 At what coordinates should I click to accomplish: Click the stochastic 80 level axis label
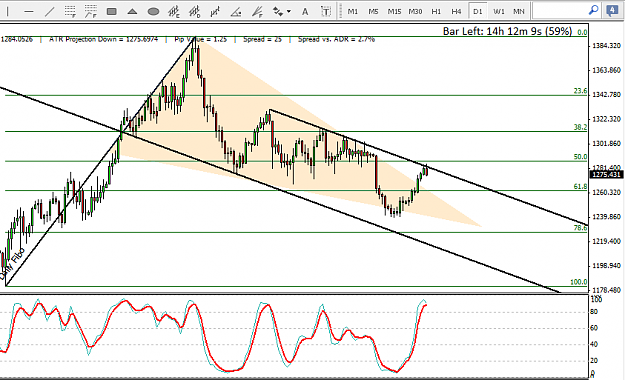click(594, 311)
